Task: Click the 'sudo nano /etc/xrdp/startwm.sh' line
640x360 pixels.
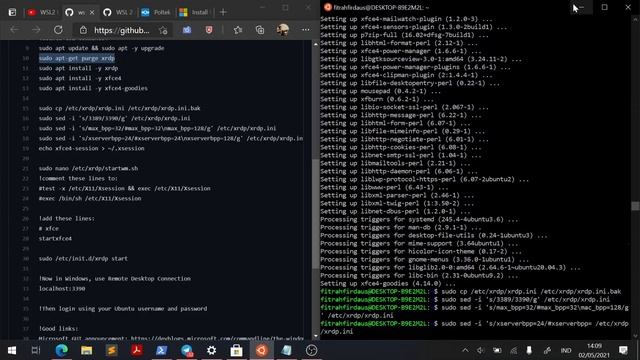Action: coord(88,168)
